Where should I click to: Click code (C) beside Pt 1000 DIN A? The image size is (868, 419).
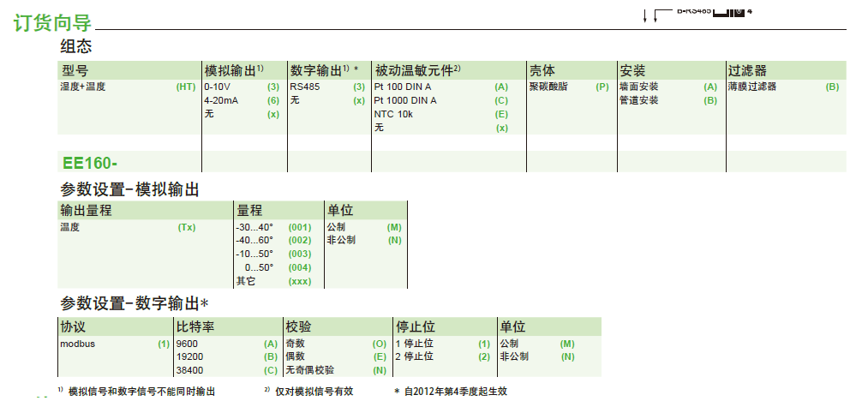tap(501, 101)
